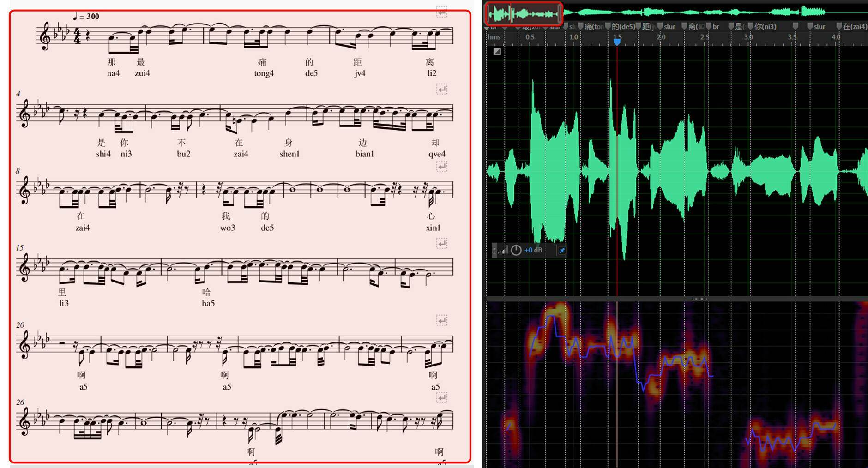
Task: Click the fade-in handle at waveform top-left
Action: coord(497,52)
